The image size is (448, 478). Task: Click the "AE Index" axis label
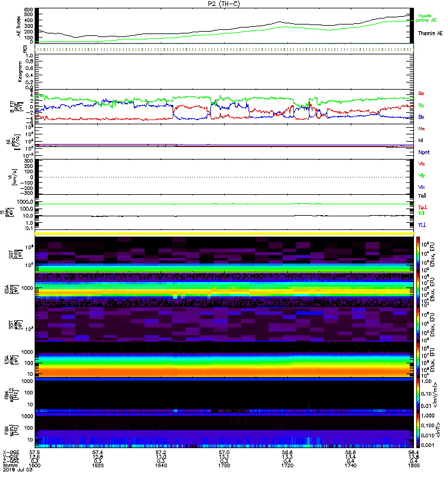coord(19,26)
